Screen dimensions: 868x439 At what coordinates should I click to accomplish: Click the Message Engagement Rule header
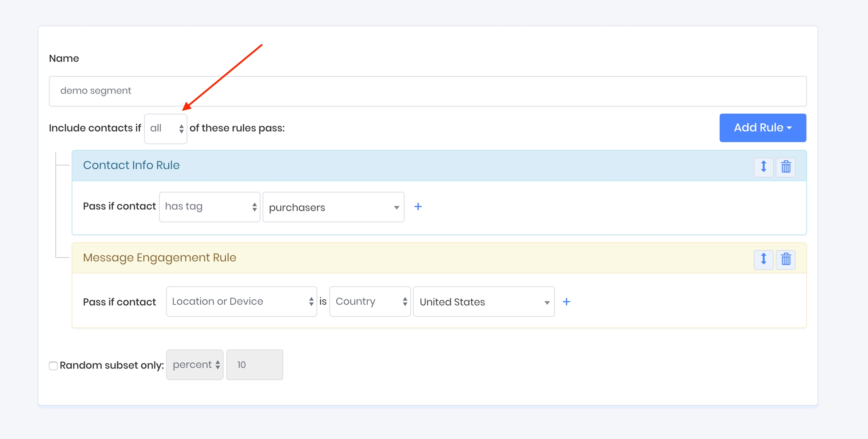pos(159,258)
